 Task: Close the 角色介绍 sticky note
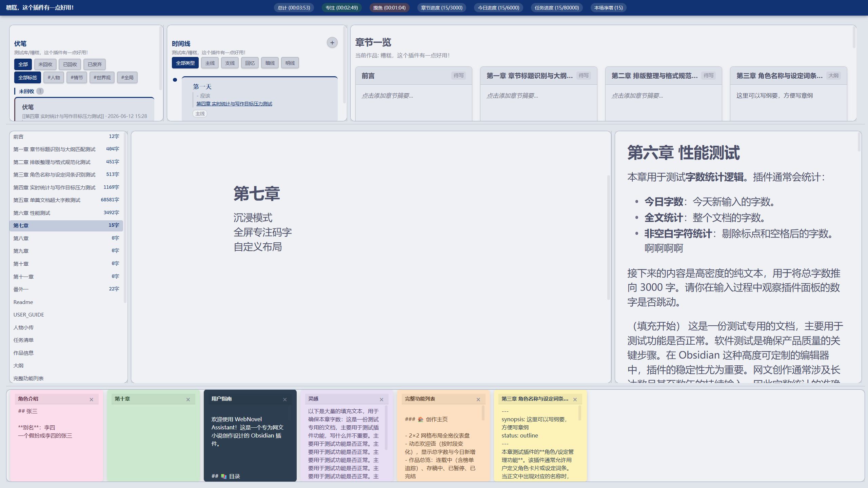click(x=91, y=400)
